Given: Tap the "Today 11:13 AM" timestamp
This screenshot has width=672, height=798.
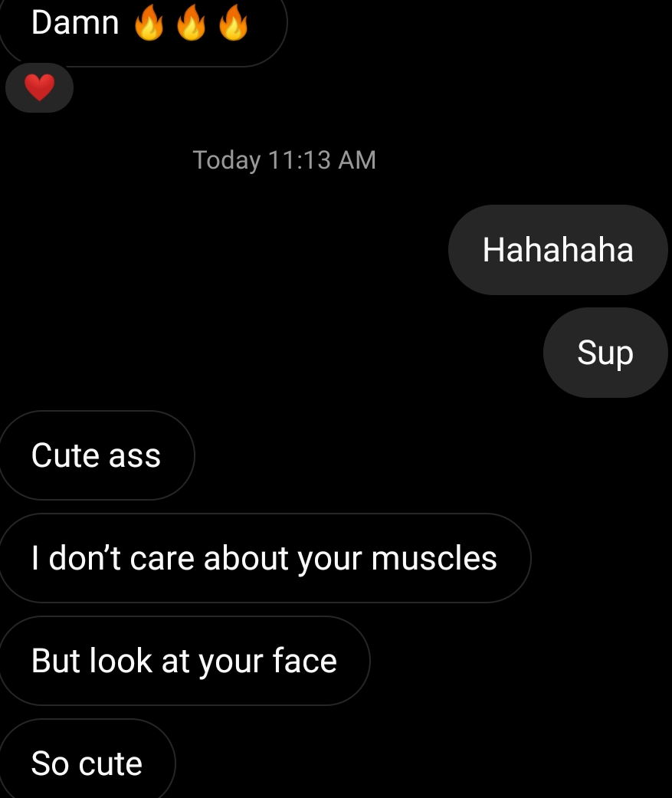Looking at the screenshot, I should click(x=284, y=159).
